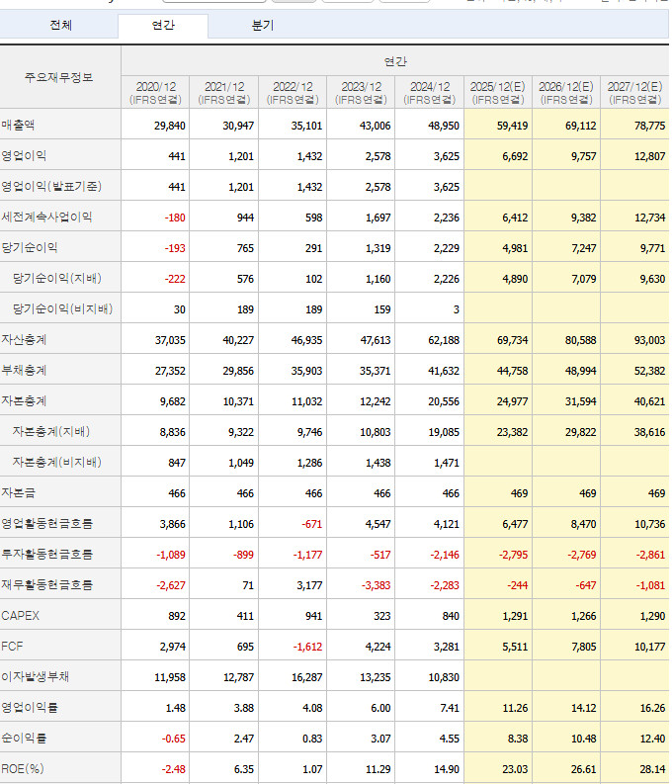Click the 2021 자본총계(비지배) value 1,049
Viewport: 672px width, 784px height.
(x=241, y=463)
